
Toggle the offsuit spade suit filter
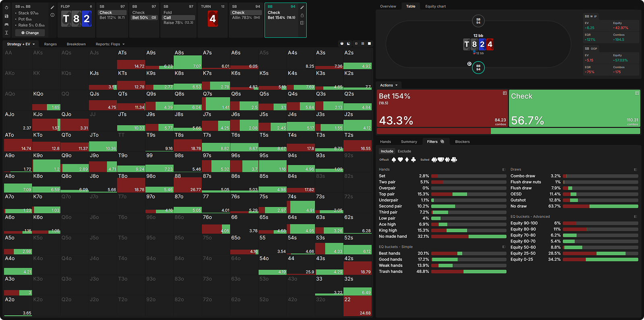394,160
